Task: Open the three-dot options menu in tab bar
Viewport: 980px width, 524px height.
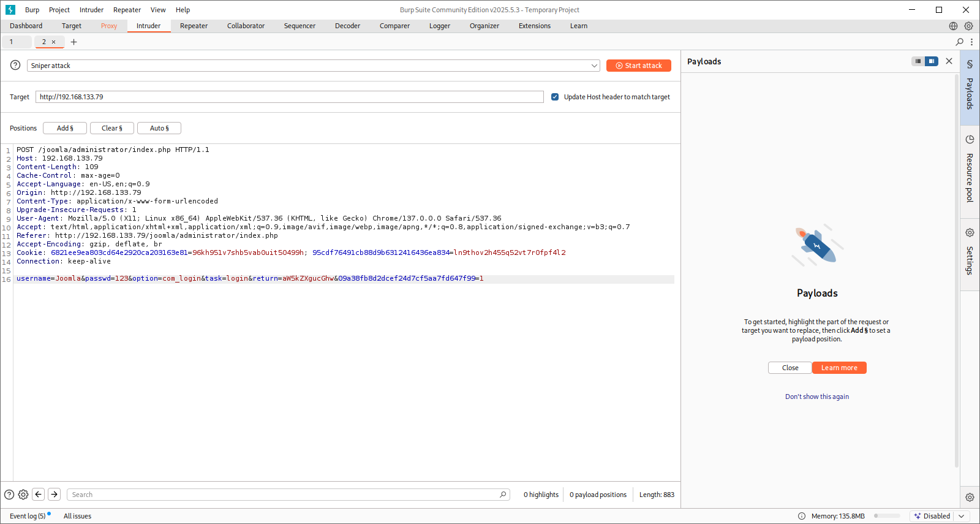Action: (x=971, y=42)
